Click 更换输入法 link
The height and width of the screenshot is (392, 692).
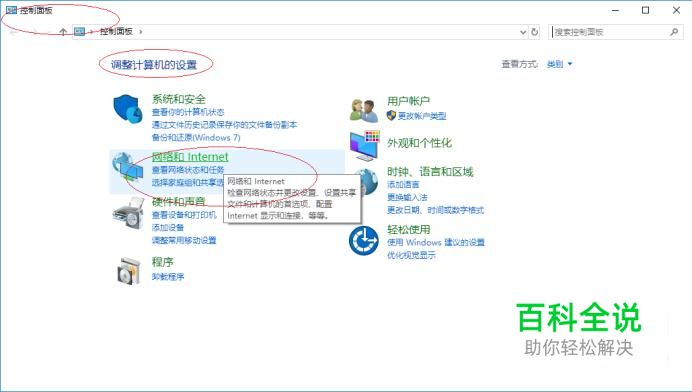[407, 197]
